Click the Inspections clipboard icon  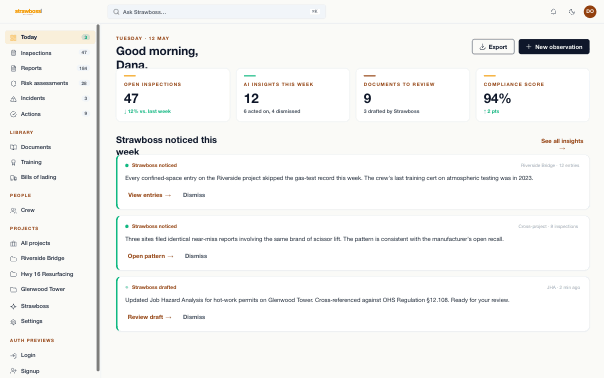13,53
